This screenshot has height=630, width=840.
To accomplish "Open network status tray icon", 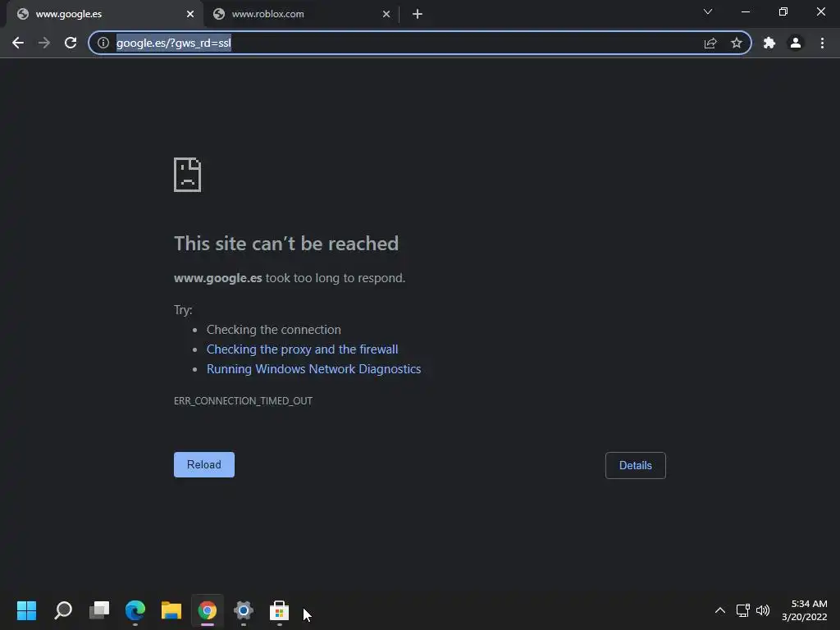I will pyautogui.click(x=742, y=610).
